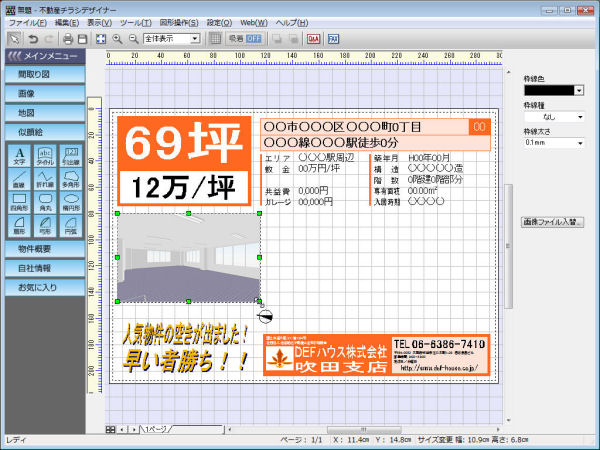This screenshot has width=600, height=450.
Task: Toggle the 吸着 snap OFF switch
Action: click(243, 38)
